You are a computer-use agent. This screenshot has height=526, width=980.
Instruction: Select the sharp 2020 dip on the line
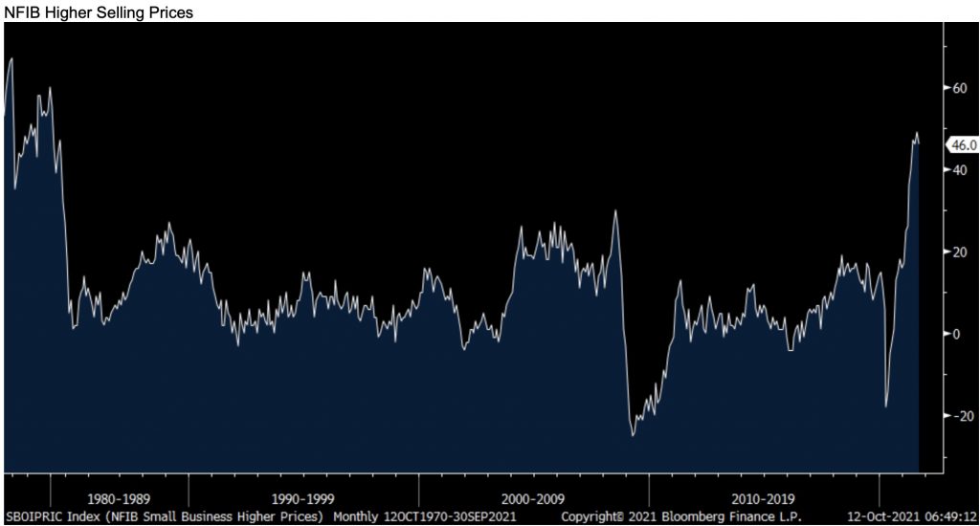[886, 406]
